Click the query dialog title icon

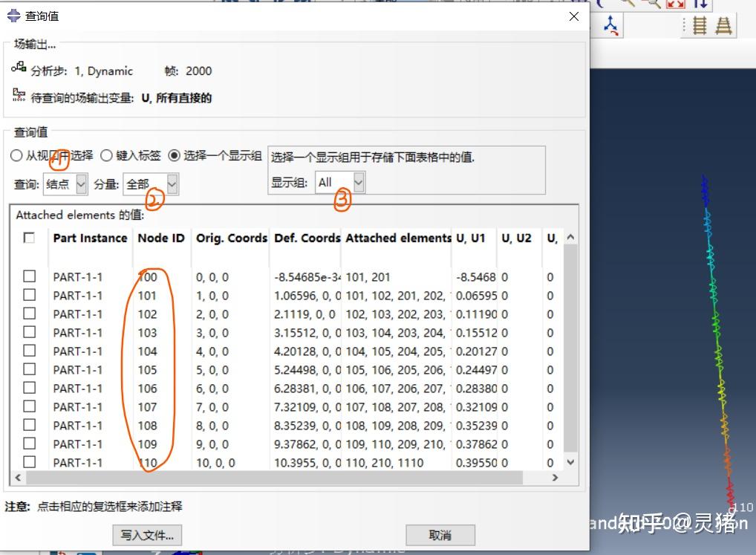coord(13,16)
